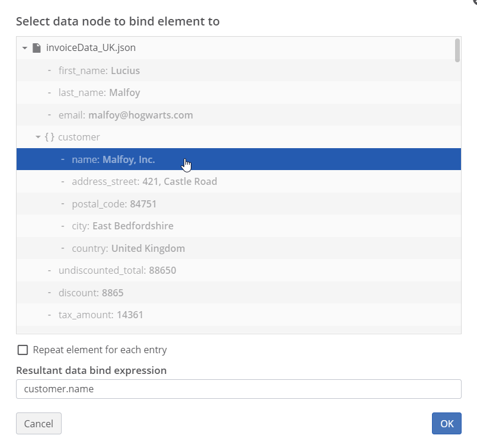Select the email data node
This screenshot has height=448, width=477.
tap(126, 115)
